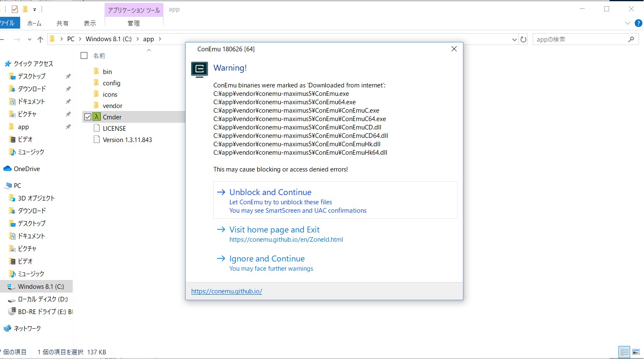
Task: Expand breadcrumb chevron after app
Action: tap(160, 39)
